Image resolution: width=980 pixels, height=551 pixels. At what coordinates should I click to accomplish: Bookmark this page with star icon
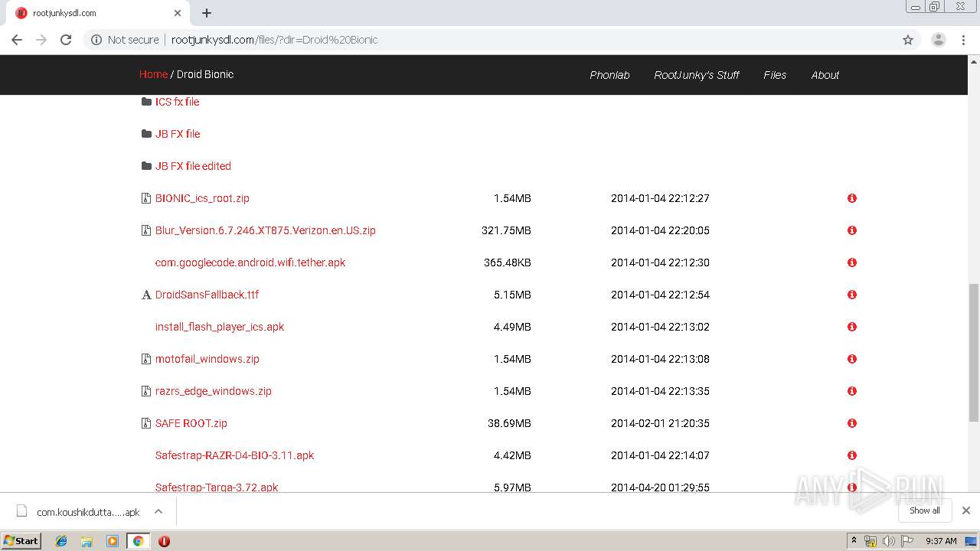(908, 40)
